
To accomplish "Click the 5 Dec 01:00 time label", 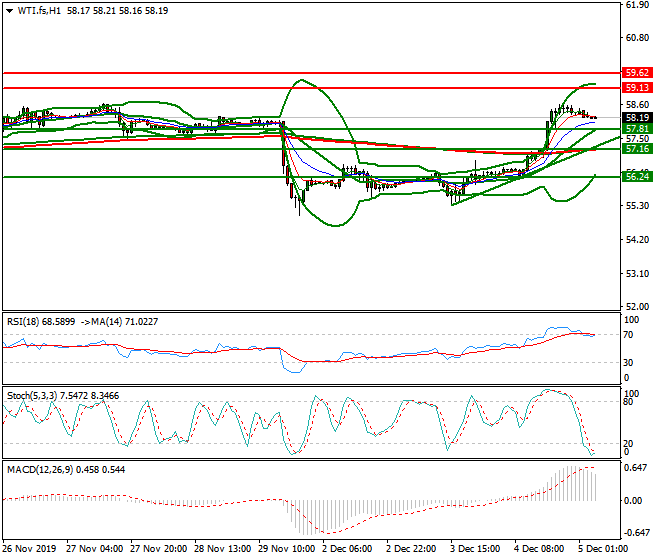I will pos(603,549).
